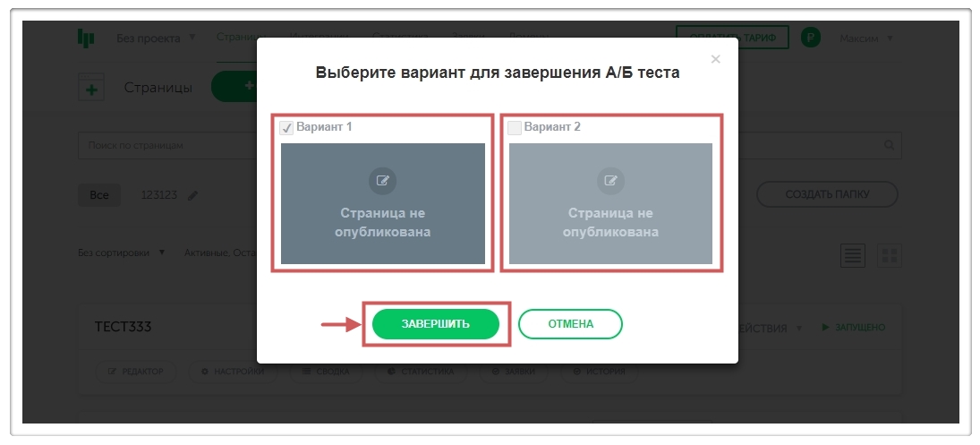The image size is (980, 445).
Task: Select the Все folder tab
Action: pyautogui.click(x=98, y=195)
